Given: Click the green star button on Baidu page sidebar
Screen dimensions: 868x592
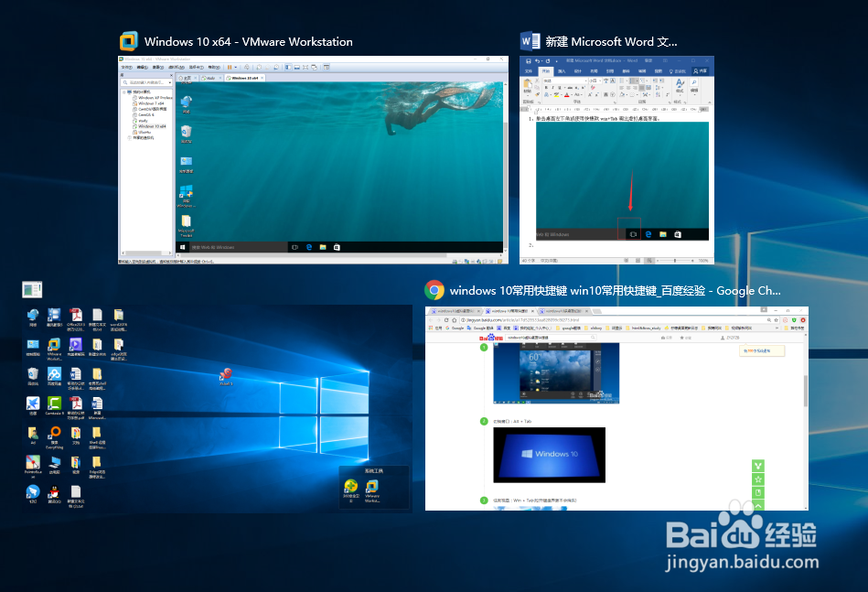Looking at the screenshot, I should click(758, 479).
